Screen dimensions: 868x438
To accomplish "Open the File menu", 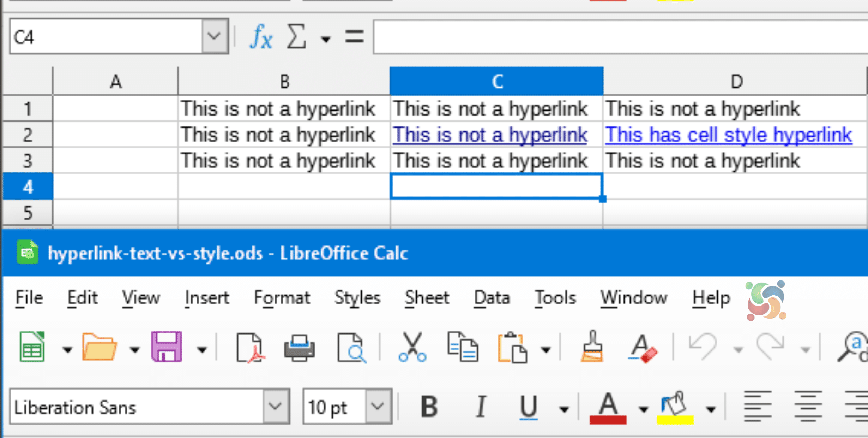I will 29,298.
